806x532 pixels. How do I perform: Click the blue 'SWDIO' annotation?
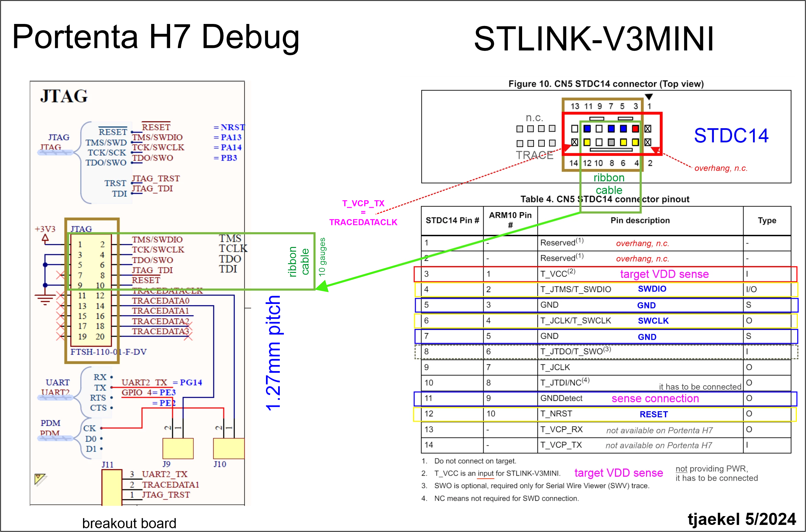[x=652, y=289]
